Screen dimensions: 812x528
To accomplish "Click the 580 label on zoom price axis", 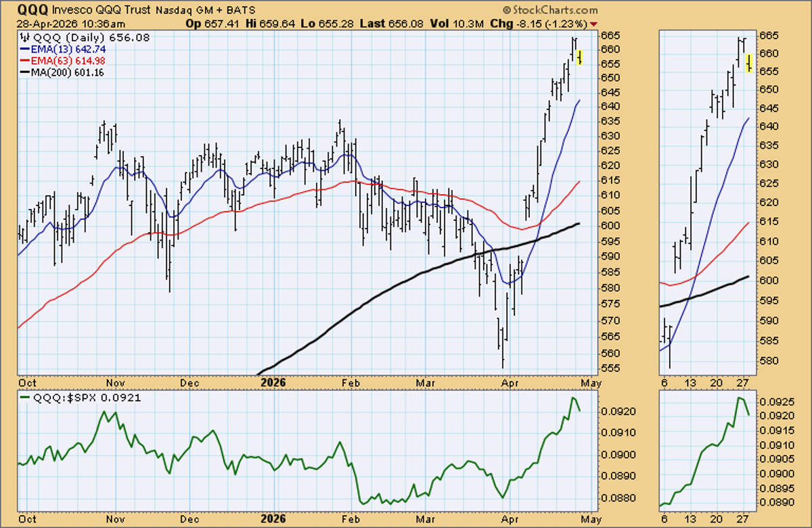I will click(x=768, y=360).
